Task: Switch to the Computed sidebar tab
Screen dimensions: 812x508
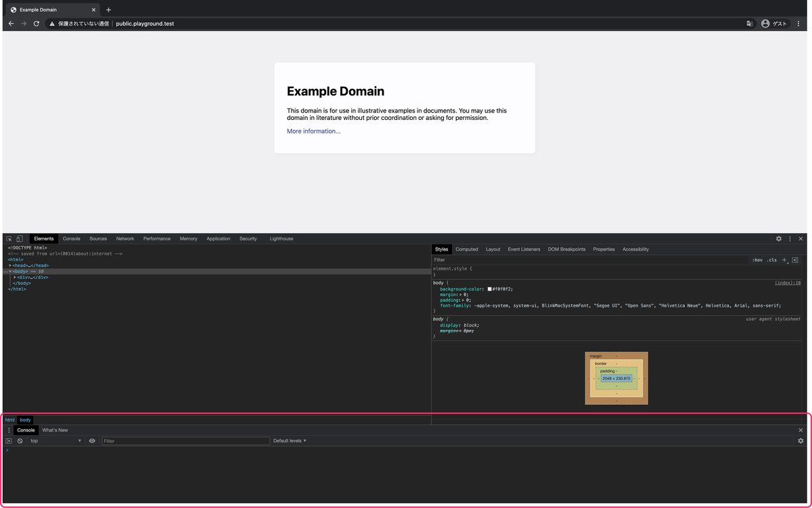Action: tap(467, 249)
